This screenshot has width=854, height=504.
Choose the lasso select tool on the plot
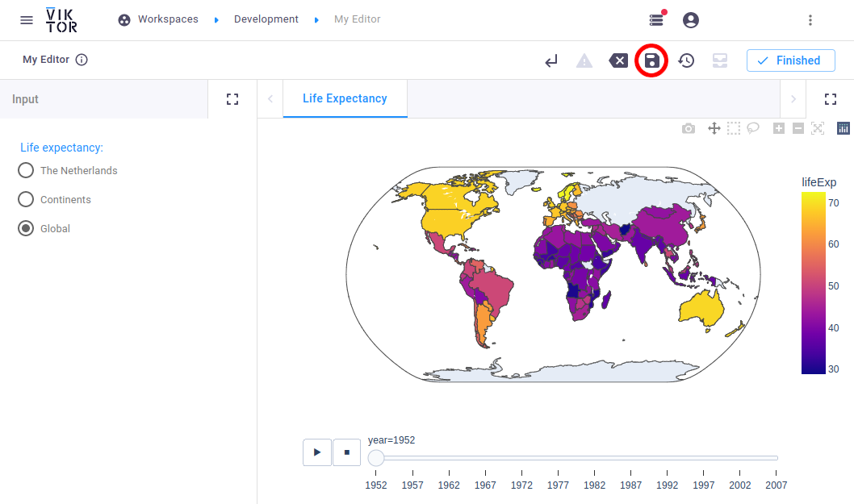click(753, 127)
